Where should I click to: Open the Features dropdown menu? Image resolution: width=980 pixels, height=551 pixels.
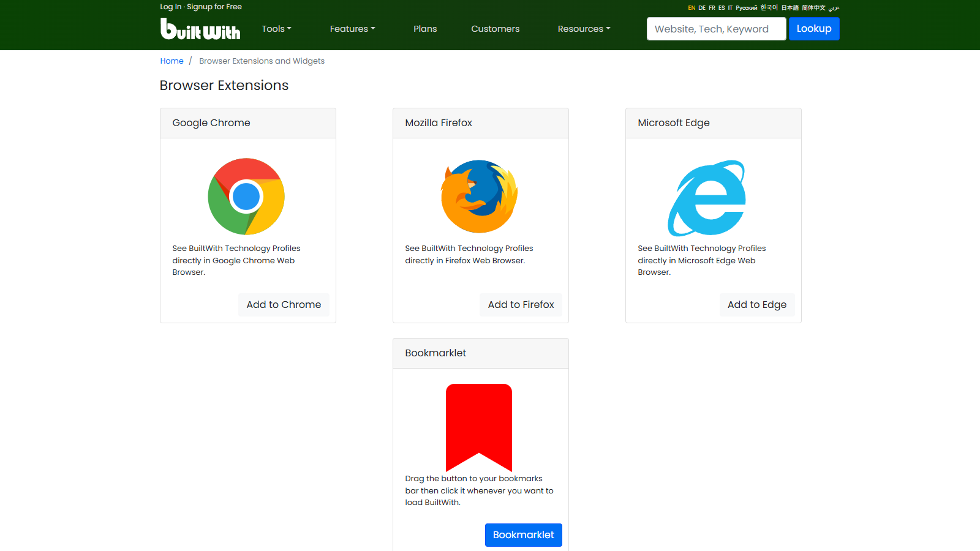pyautogui.click(x=352, y=29)
